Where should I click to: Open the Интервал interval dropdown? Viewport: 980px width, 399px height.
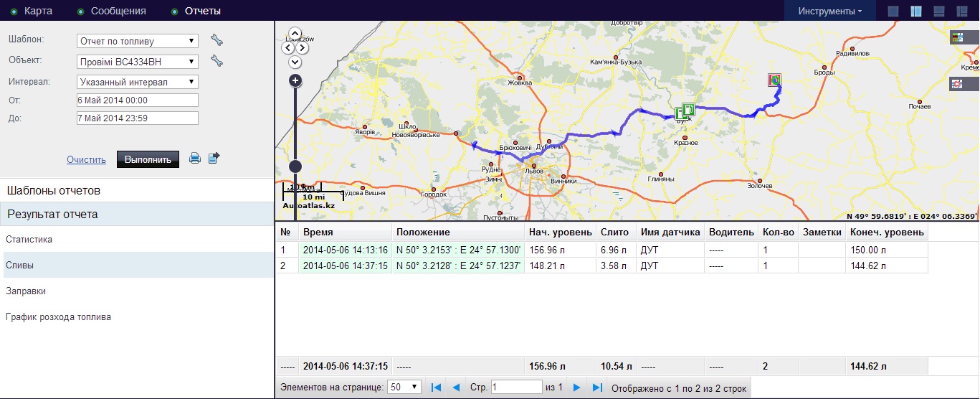138,82
